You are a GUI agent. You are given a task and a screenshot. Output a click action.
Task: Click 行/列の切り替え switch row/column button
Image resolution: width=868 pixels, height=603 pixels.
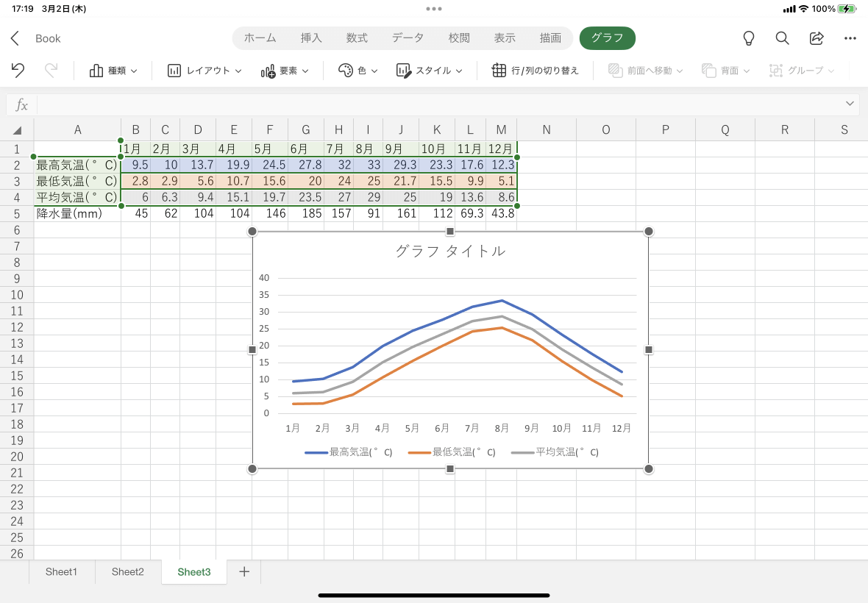pos(536,71)
